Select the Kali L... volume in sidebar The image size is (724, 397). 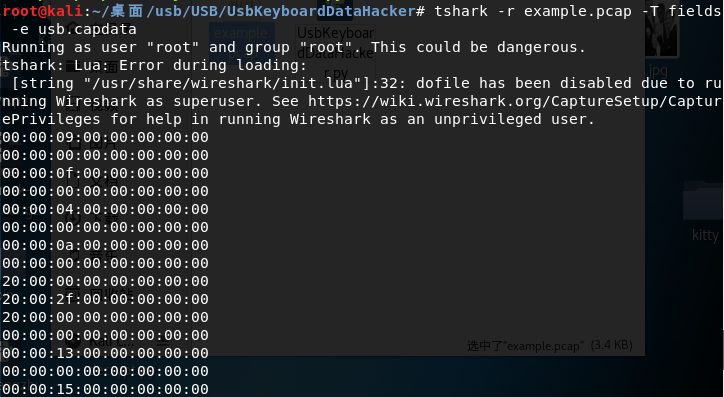[x=105, y=342]
